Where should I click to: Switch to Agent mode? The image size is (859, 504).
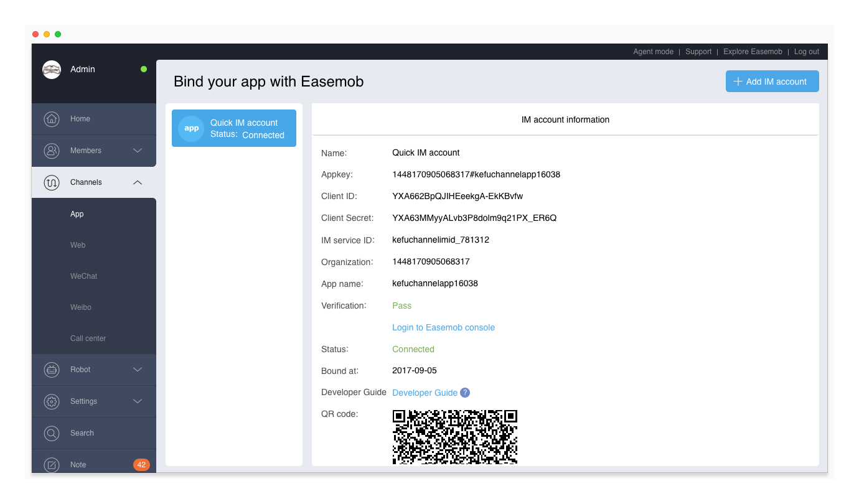click(653, 52)
